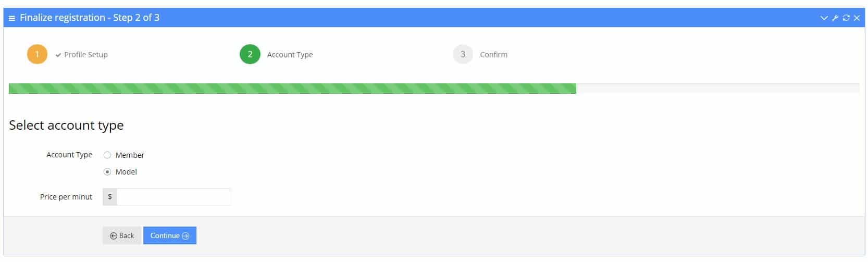
Task: Open the hamburger menu icon beside panel title
Action: pos(12,18)
